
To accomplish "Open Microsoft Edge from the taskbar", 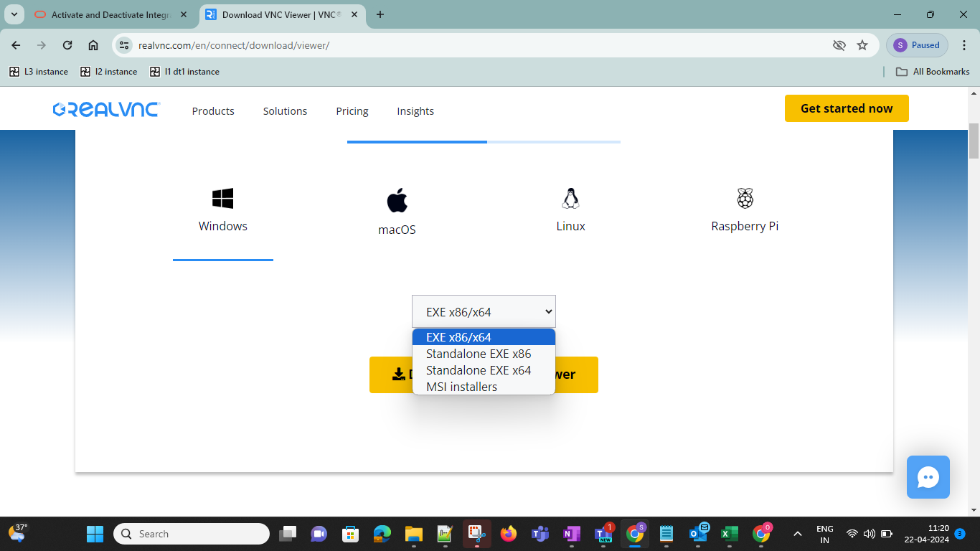I will (382, 534).
